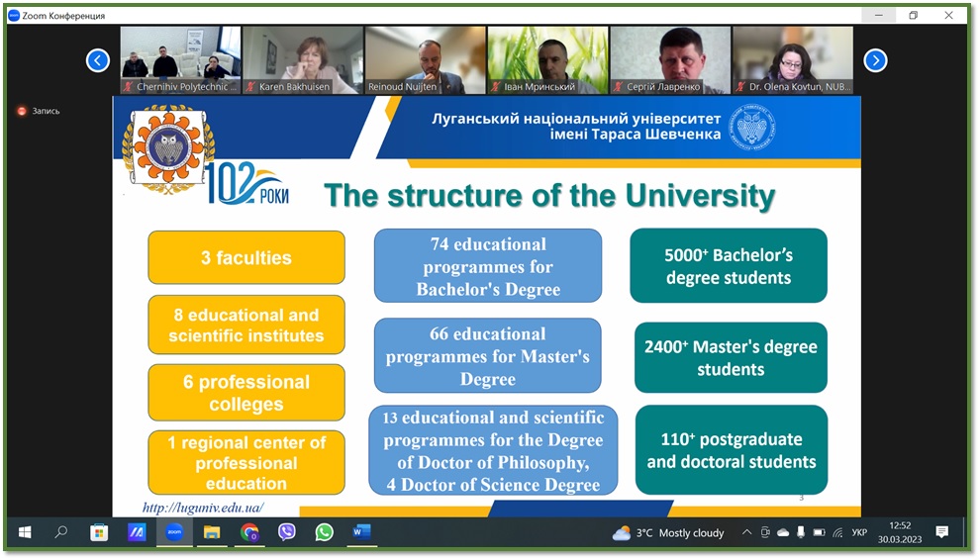Click the round university seal in header
The height and width of the screenshot is (560, 980).
click(x=752, y=127)
